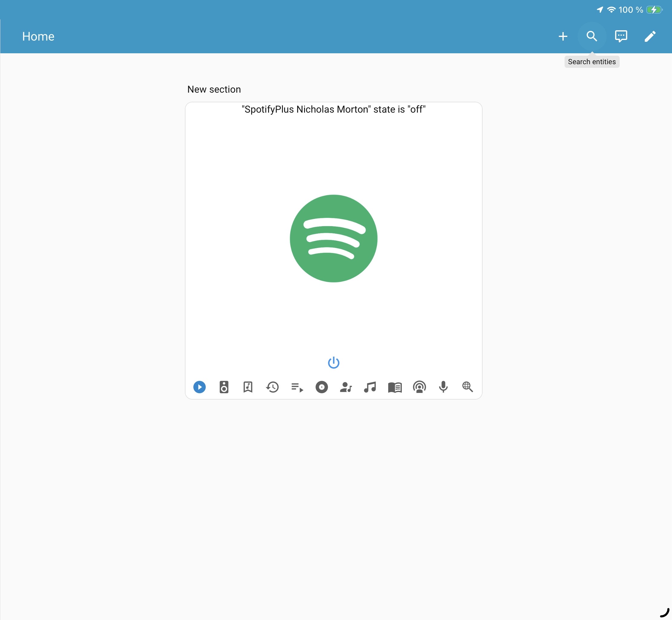The width and height of the screenshot is (672, 620).
Task: Click the Home title
Action: pyautogui.click(x=38, y=36)
